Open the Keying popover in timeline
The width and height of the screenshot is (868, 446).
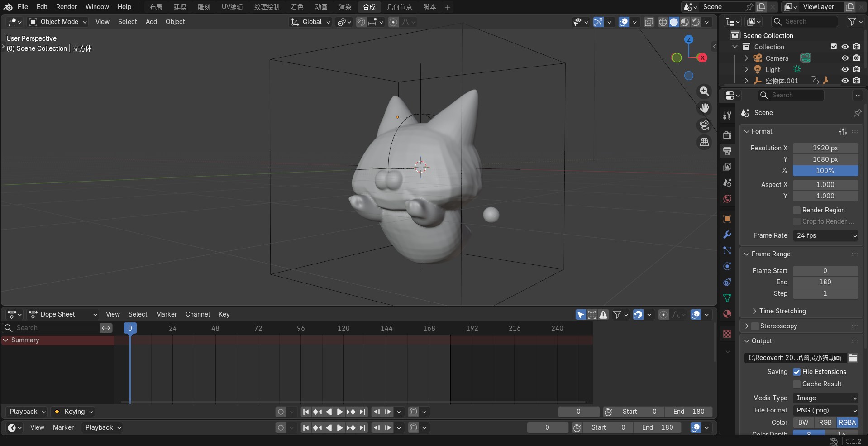pos(74,412)
